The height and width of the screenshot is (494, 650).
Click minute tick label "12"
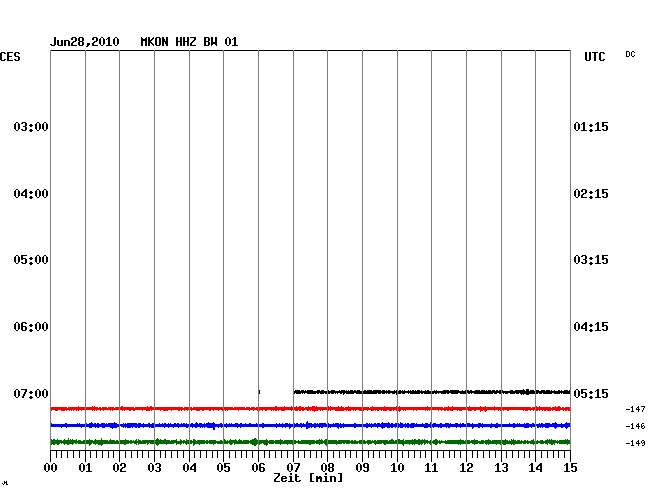tap(466, 468)
